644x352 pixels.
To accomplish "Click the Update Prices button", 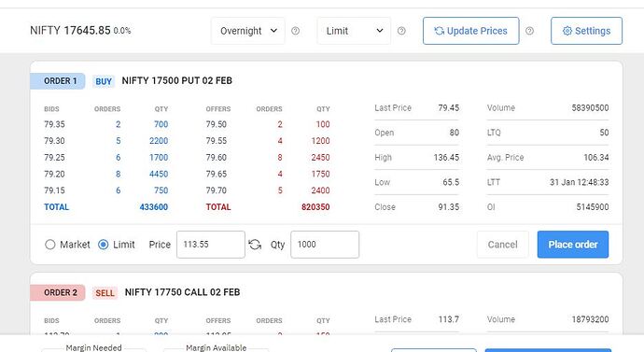I will [x=471, y=31].
